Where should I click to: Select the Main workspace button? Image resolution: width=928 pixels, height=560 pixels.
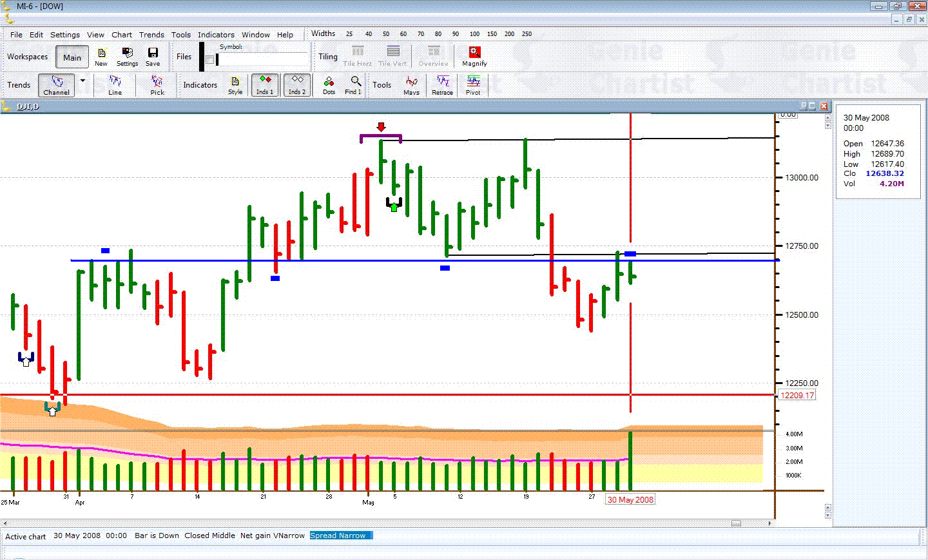72,57
